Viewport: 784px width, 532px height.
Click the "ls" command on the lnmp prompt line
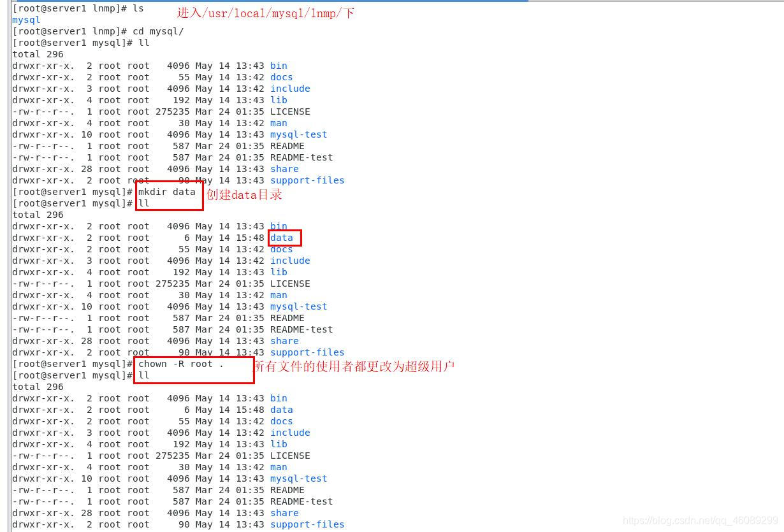(138, 8)
